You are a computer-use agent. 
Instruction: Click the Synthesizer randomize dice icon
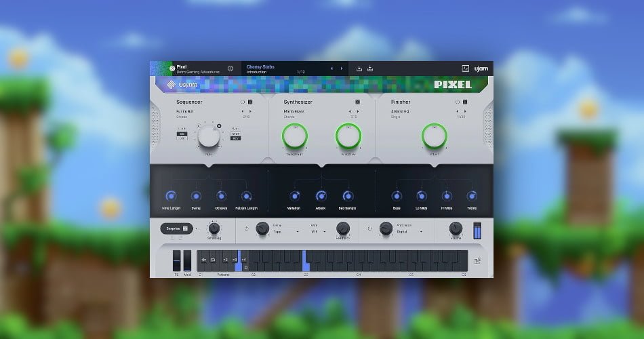click(x=358, y=102)
